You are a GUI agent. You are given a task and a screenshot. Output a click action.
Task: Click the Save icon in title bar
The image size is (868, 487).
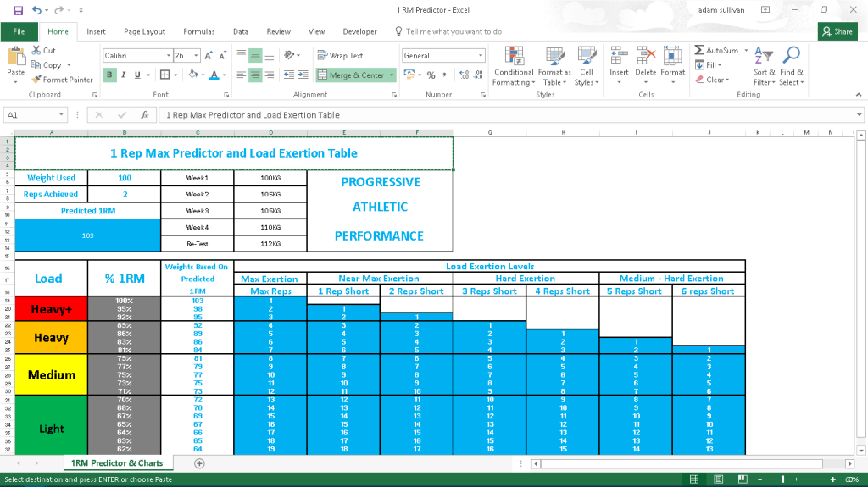click(x=18, y=10)
